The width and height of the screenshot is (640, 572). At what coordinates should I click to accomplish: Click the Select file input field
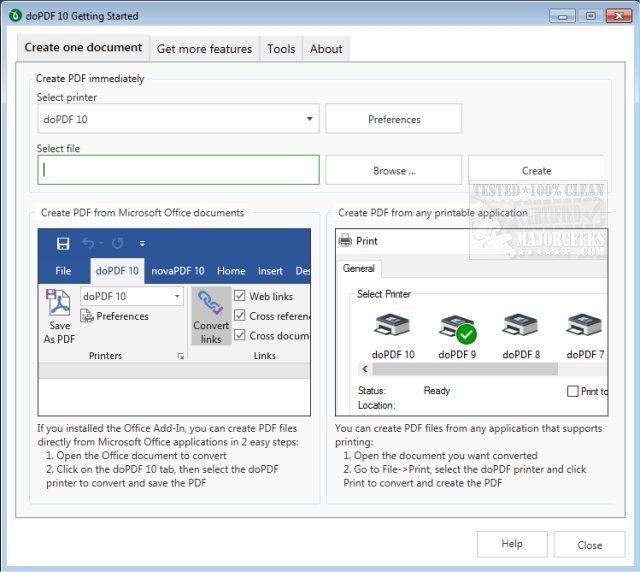[x=179, y=170]
